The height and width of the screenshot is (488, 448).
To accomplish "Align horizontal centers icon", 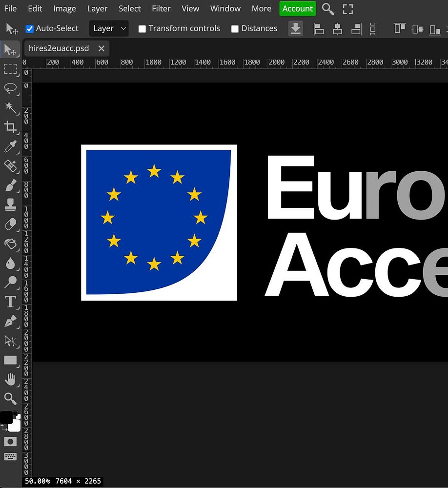I will pyautogui.click(x=338, y=29).
